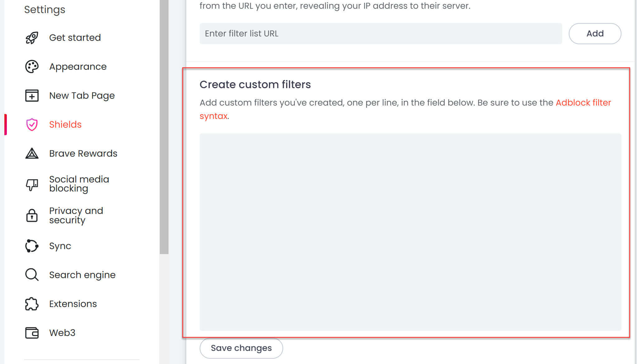
Task: Click the Extensions puzzle piece icon
Action: [32, 304]
